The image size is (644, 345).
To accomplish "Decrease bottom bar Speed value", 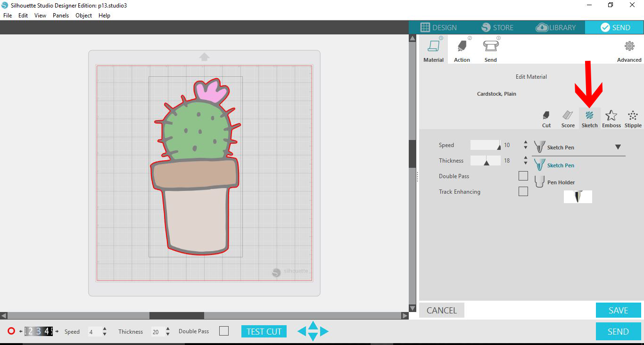I will click(x=105, y=335).
